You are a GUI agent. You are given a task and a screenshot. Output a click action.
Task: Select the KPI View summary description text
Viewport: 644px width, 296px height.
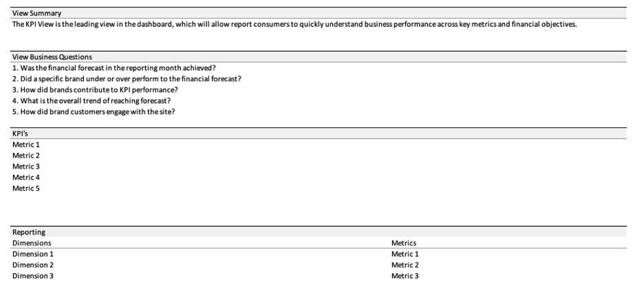click(294, 24)
